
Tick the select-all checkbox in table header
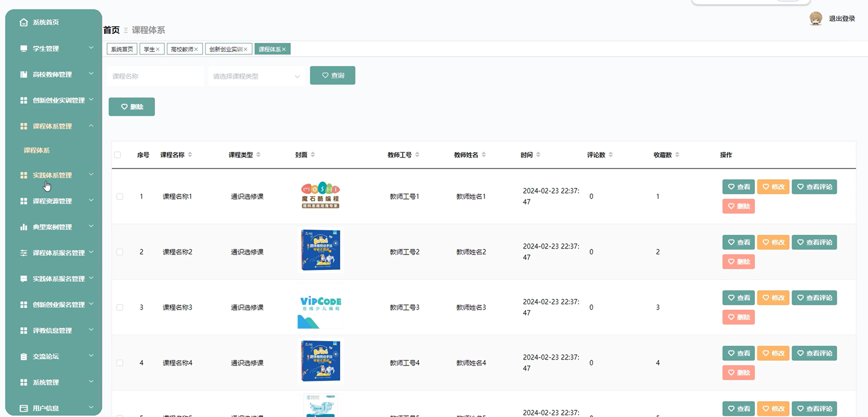point(118,155)
